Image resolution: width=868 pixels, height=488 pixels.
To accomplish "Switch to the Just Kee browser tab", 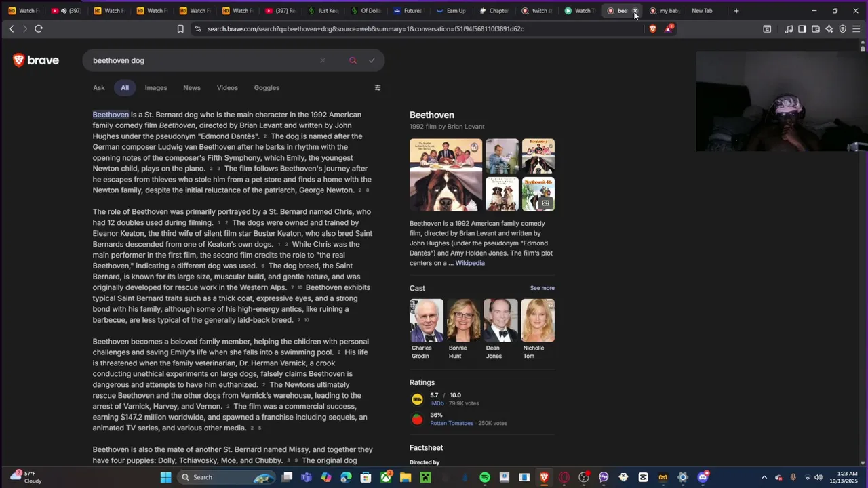I will coord(323,10).
